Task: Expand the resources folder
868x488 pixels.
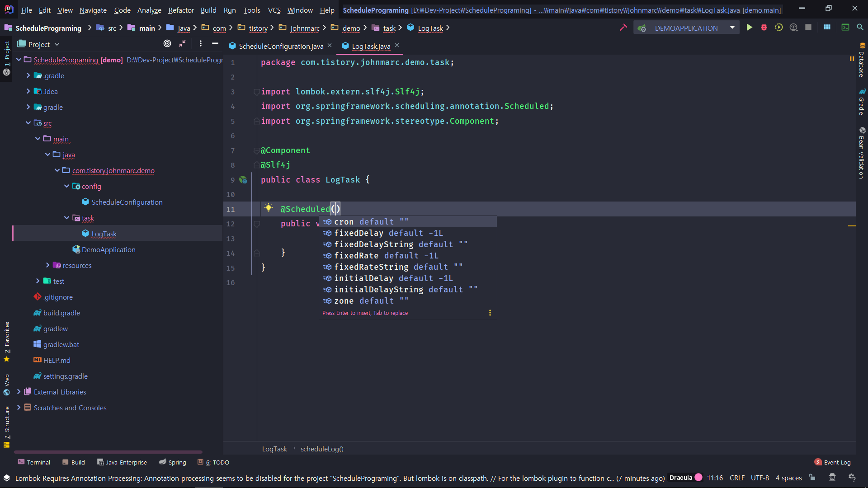Action: click(47, 265)
